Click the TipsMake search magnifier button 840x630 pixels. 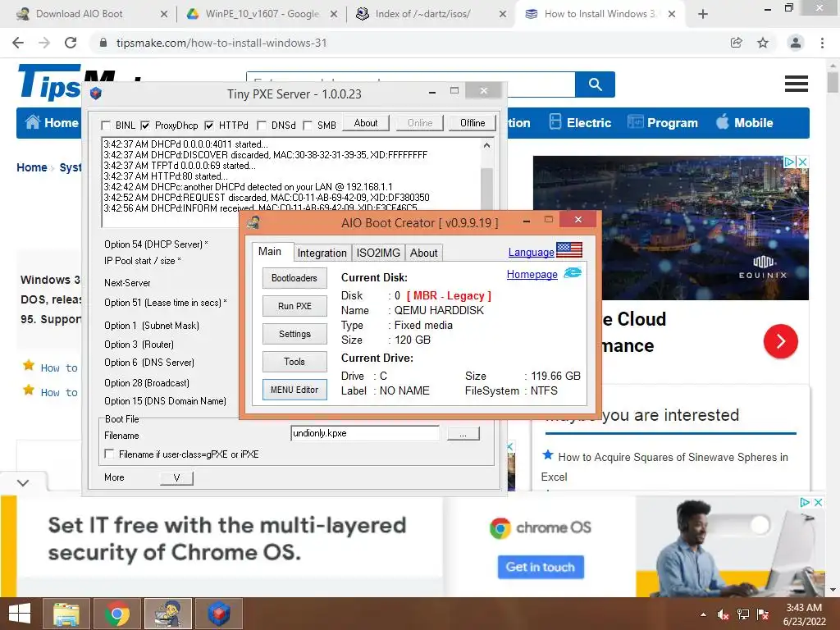(596, 84)
